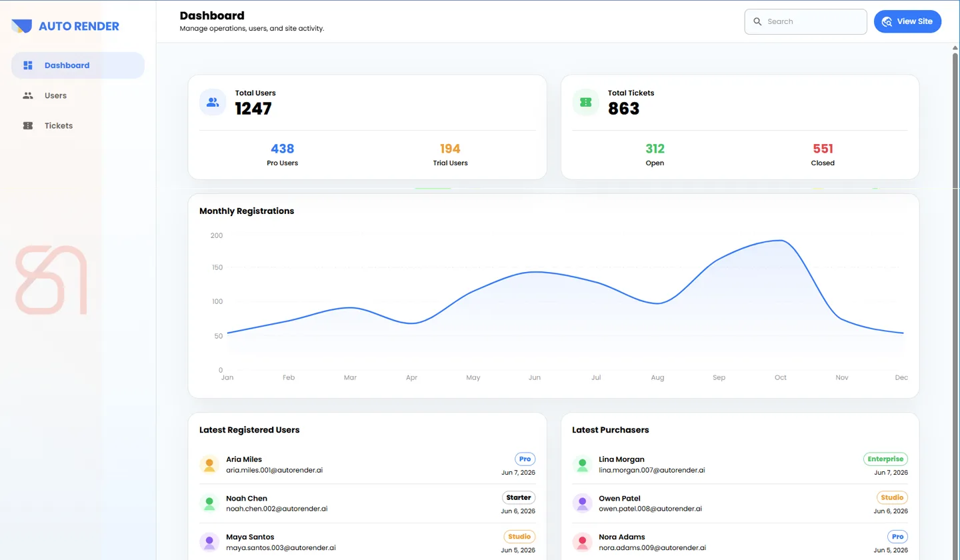Click the Oct axis label on chart
The image size is (960, 560).
[x=781, y=377]
